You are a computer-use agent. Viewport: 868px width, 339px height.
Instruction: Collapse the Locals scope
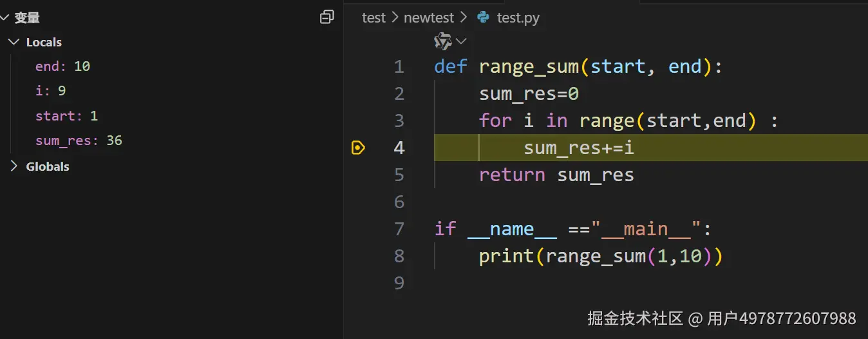[x=14, y=43]
